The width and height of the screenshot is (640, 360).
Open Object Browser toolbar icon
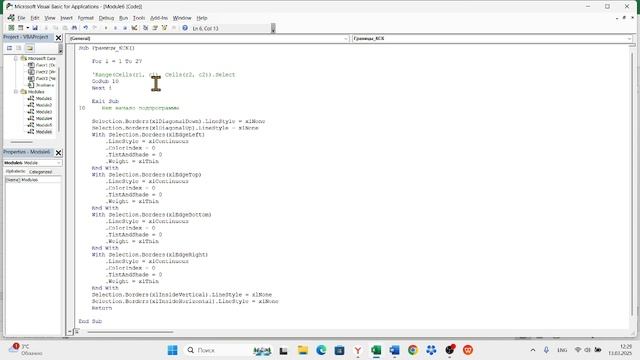point(164,28)
